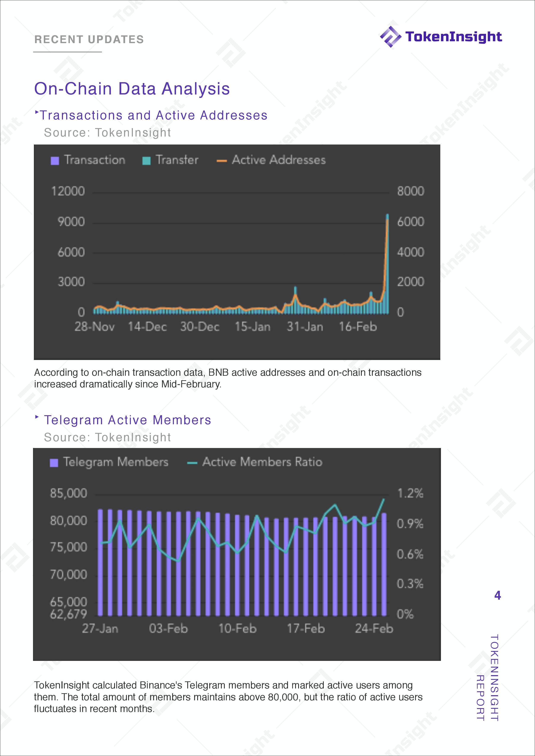535x756 pixels.
Task: Click the 03-Feb date label
Action: 168,629
